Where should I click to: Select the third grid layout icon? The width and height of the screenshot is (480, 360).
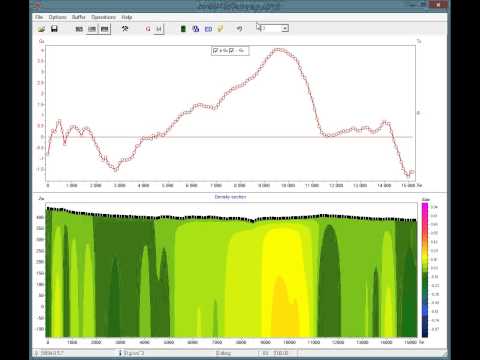(104, 29)
